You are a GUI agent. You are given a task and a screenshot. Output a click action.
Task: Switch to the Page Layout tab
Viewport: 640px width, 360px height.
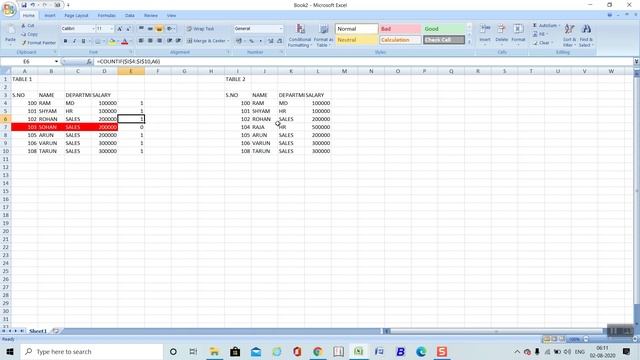click(x=76, y=16)
